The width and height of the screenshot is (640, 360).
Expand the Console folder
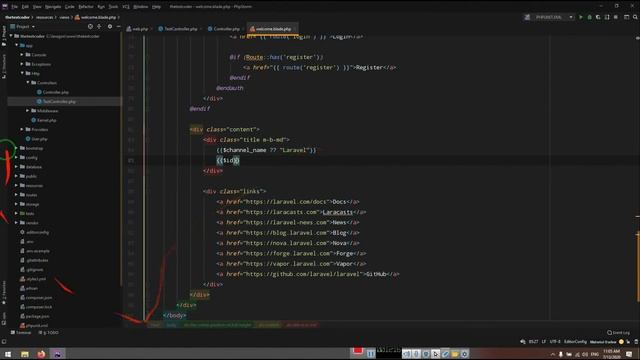(x=22, y=55)
